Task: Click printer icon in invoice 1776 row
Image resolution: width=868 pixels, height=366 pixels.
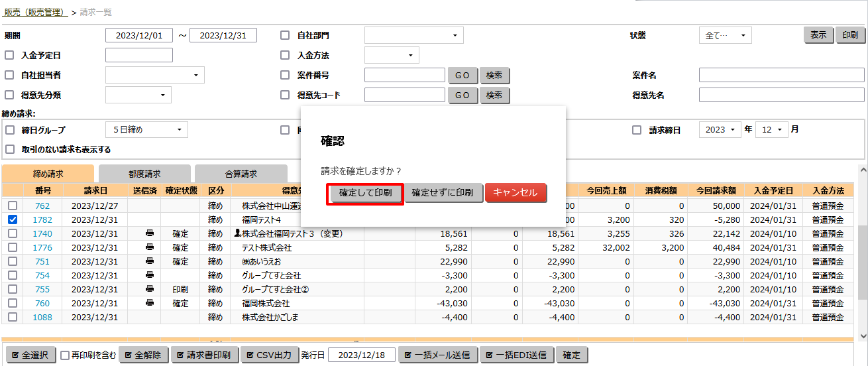Action: tap(150, 247)
